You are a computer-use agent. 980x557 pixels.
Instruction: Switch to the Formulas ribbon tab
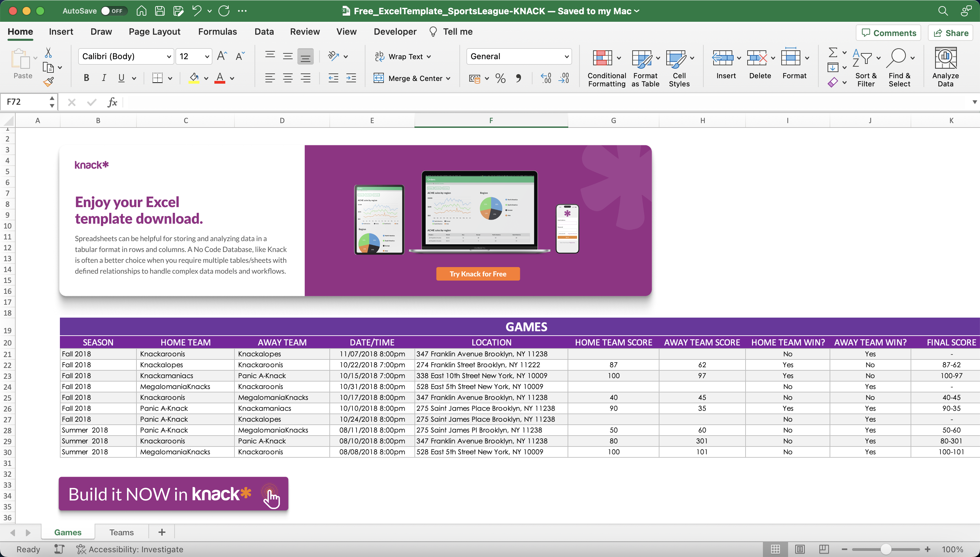point(217,31)
